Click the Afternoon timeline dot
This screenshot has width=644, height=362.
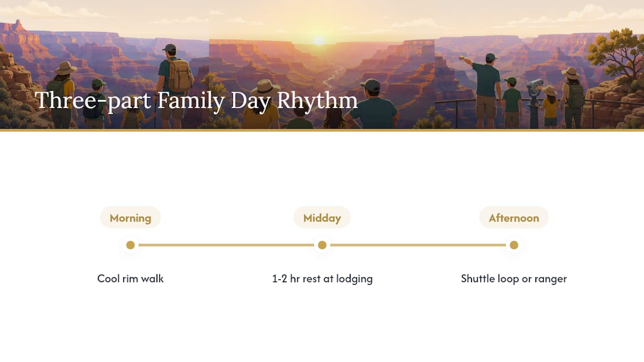[514, 245]
